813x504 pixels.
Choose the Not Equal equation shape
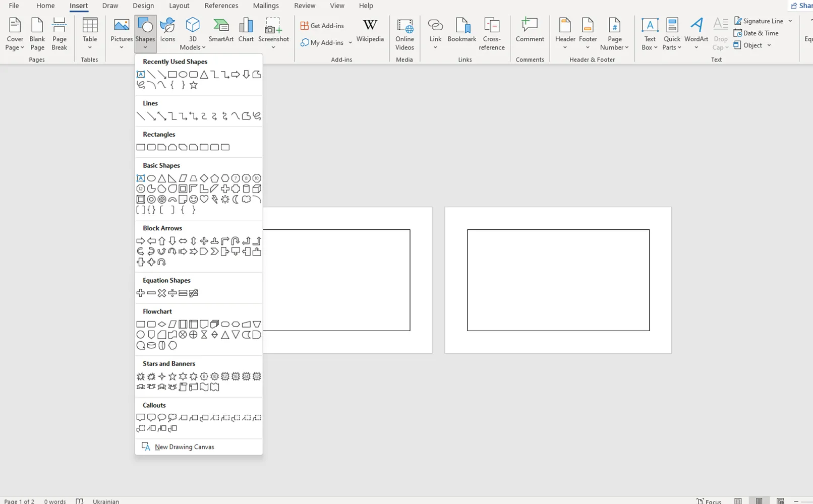pos(193,293)
